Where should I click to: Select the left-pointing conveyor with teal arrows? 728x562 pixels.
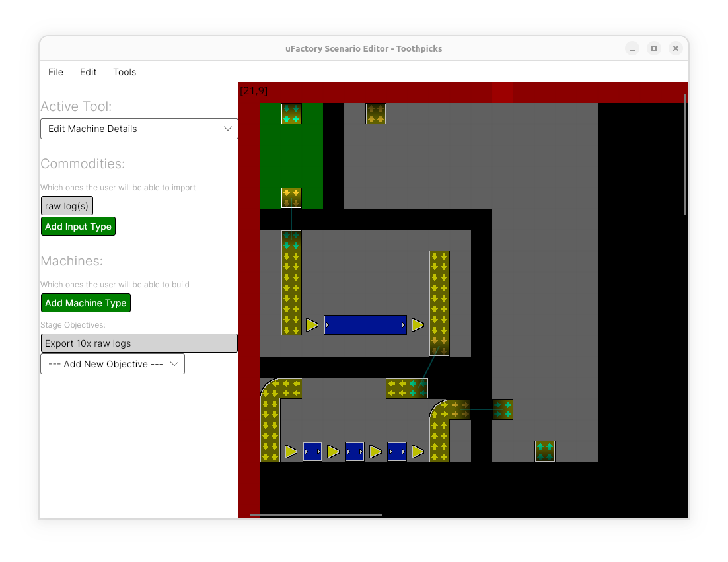tap(407, 388)
